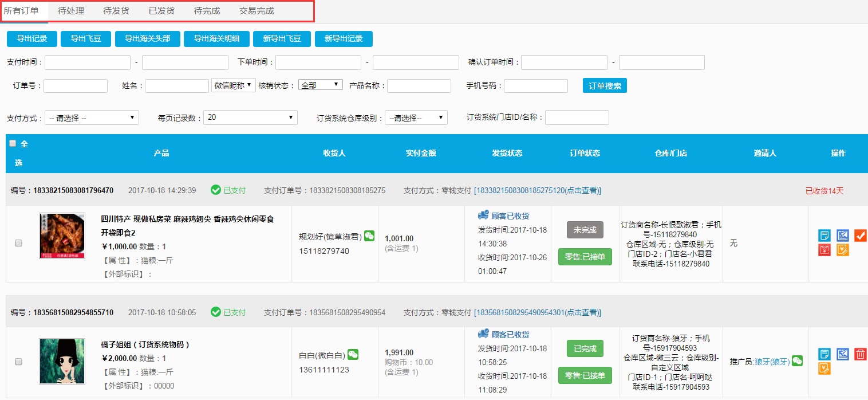Click WeChat icon beside 规划好(镜草淑君)

(369, 236)
